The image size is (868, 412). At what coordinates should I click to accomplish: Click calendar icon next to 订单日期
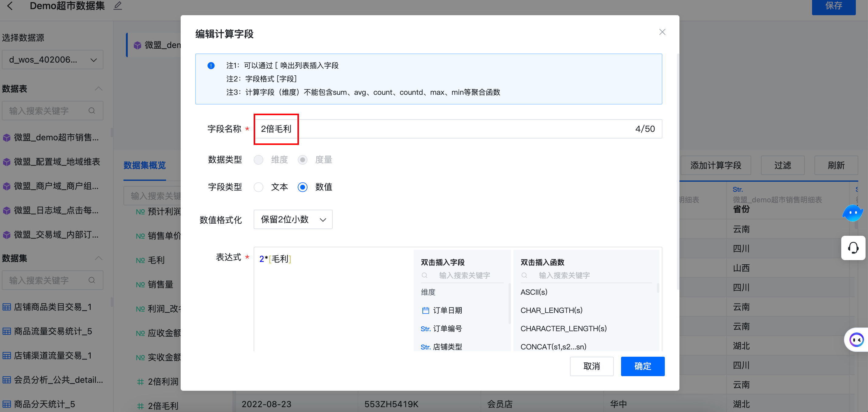click(425, 310)
